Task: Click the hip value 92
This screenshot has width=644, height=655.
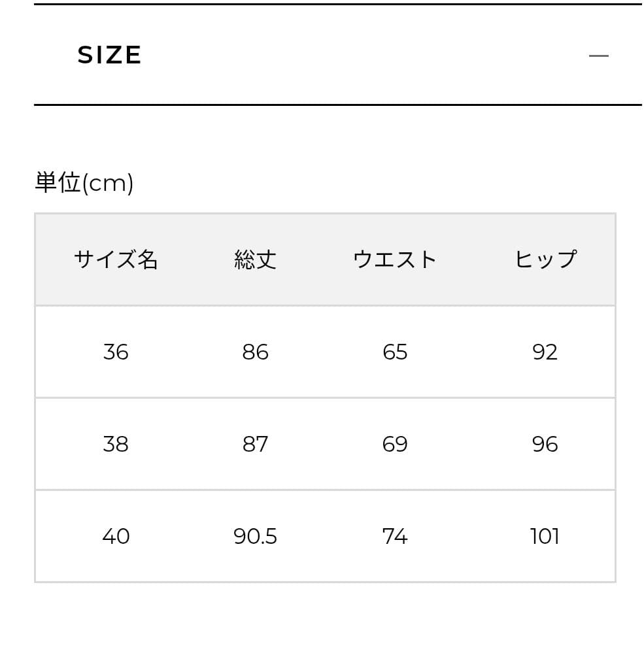Action: point(545,352)
